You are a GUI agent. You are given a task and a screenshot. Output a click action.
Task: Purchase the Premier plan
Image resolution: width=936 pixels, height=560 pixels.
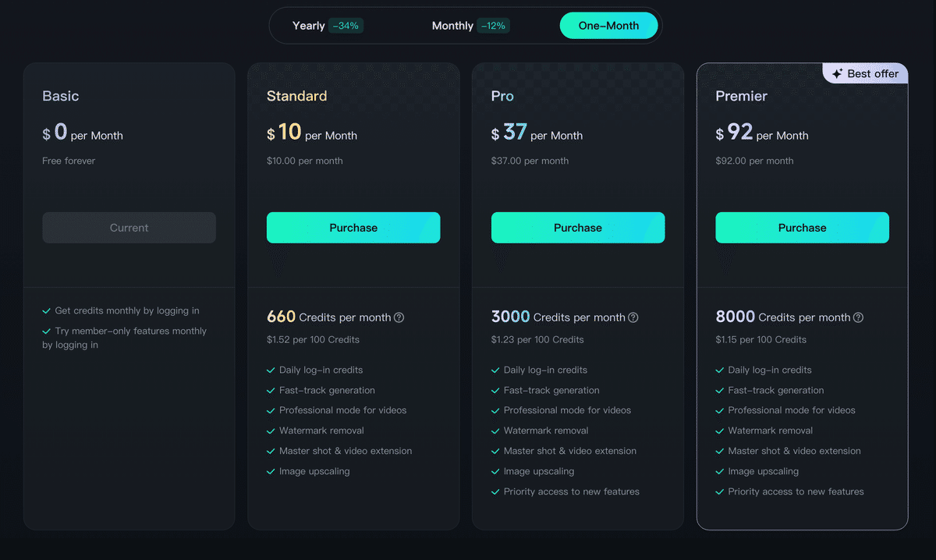[802, 228]
